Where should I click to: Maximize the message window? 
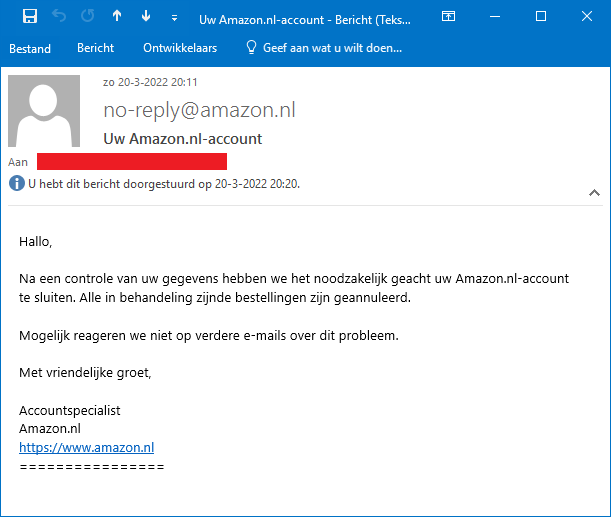point(541,17)
